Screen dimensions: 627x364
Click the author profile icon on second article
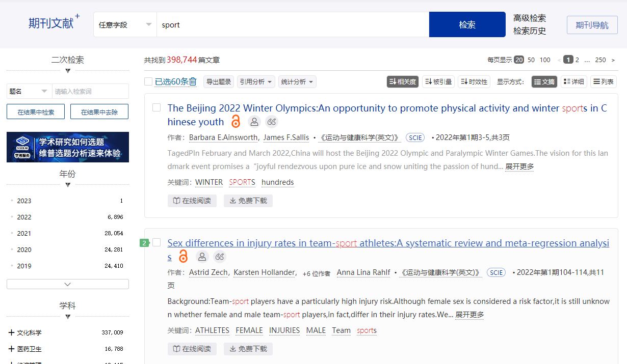click(202, 257)
